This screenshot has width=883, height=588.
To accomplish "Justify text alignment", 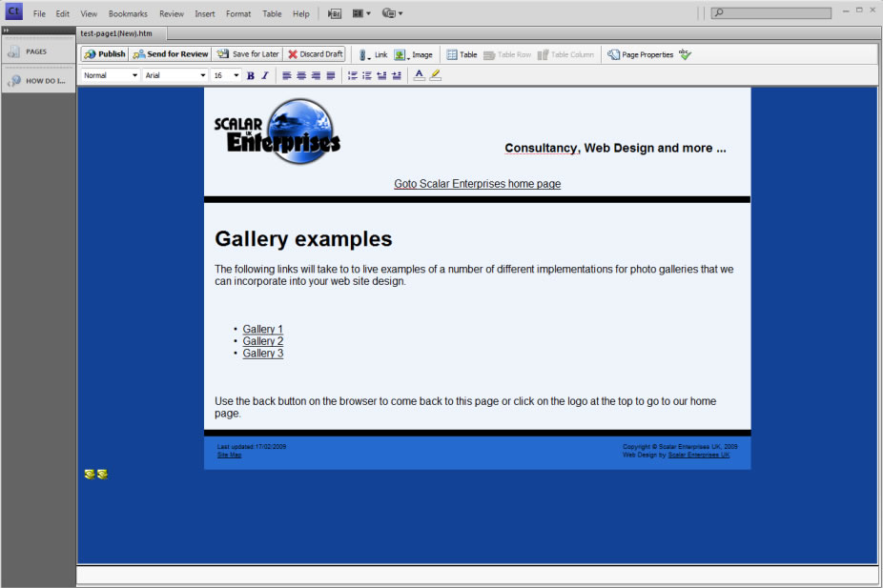I will click(331, 75).
